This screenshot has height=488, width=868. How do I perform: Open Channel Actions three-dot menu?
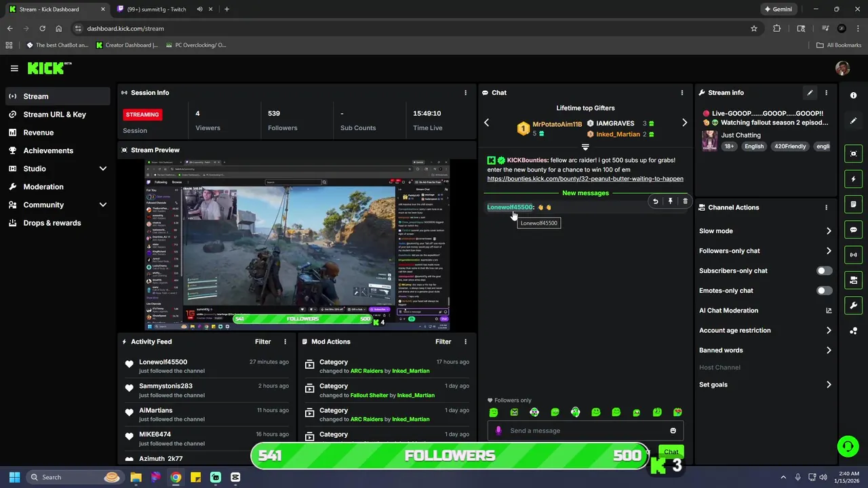[826, 207]
